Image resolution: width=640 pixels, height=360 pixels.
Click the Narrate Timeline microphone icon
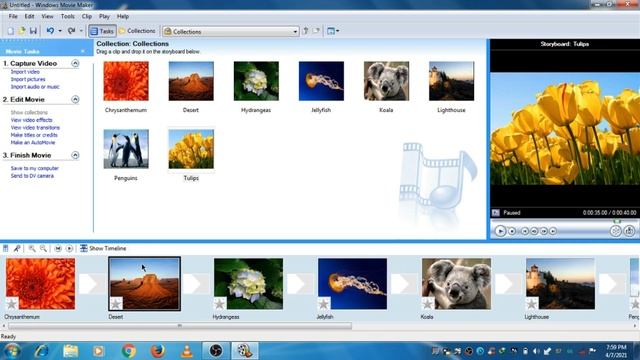point(17,248)
